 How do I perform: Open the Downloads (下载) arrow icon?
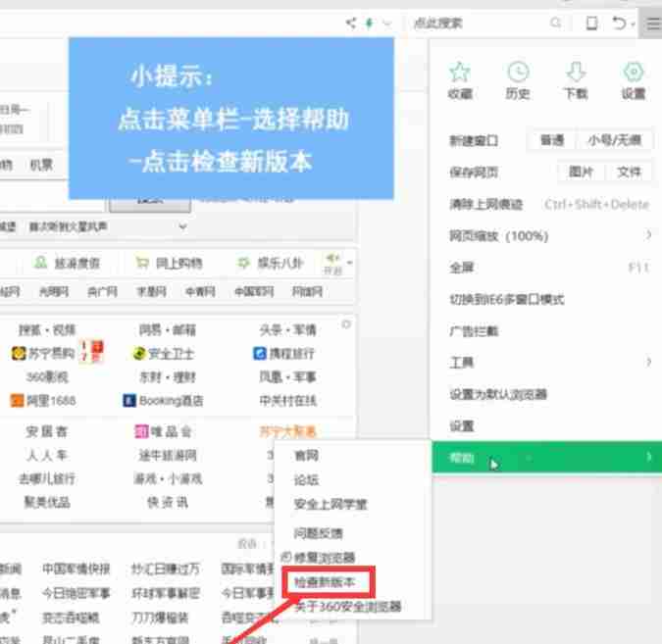[x=576, y=72]
